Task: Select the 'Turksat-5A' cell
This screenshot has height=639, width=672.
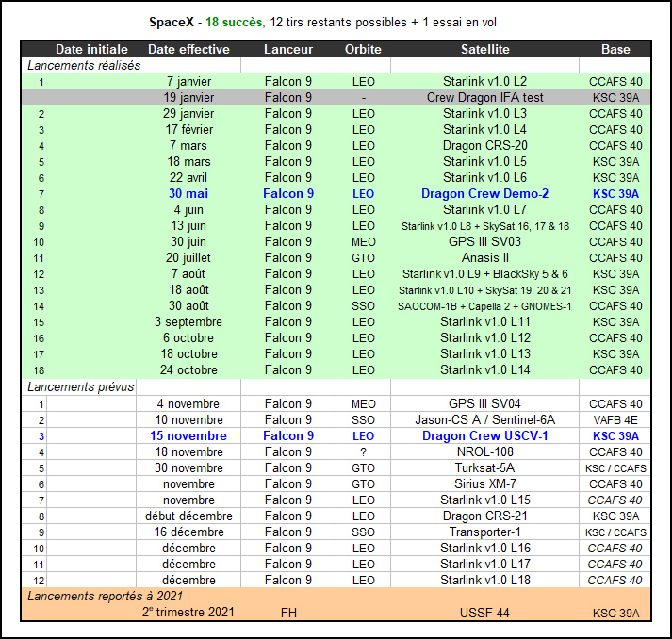Action: (485, 468)
